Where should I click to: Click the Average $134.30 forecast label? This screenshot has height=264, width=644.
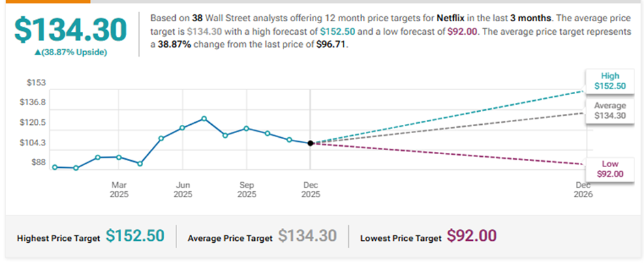coord(609,111)
